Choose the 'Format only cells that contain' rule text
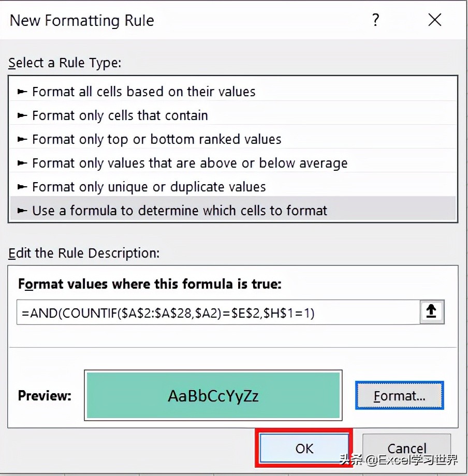 (x=120, y=115)
